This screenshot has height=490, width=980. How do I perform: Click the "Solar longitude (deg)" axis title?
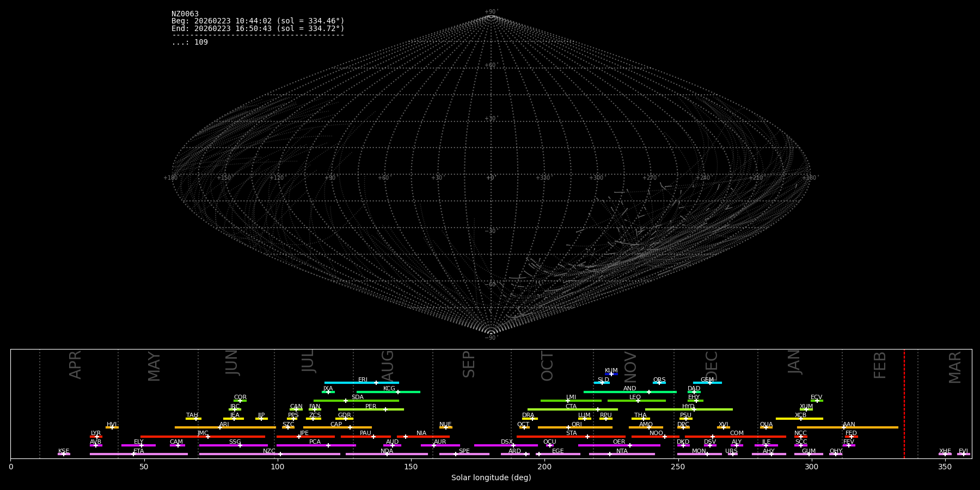tap(491, 478)
